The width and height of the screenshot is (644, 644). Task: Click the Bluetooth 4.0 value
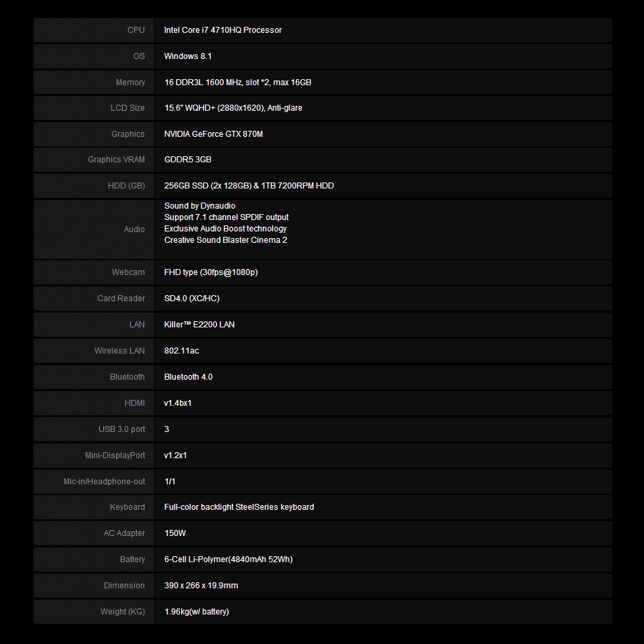coord(188,377)
